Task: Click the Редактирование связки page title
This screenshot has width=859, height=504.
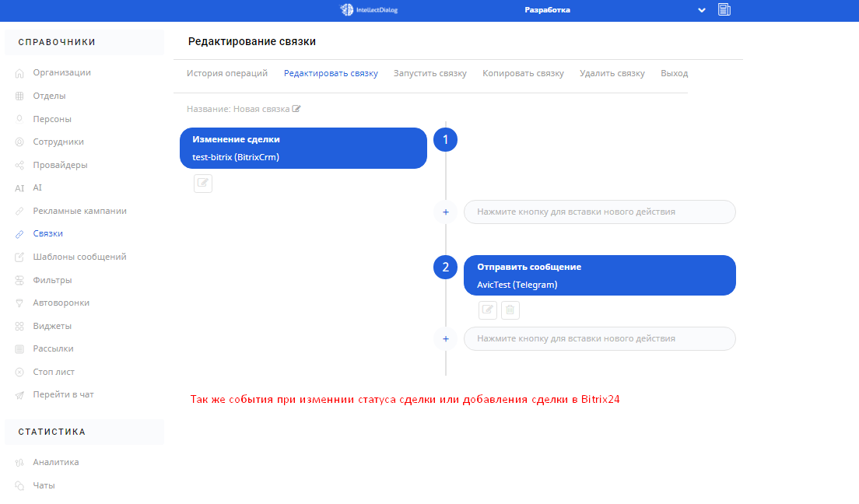Action: tap(252, 42)
